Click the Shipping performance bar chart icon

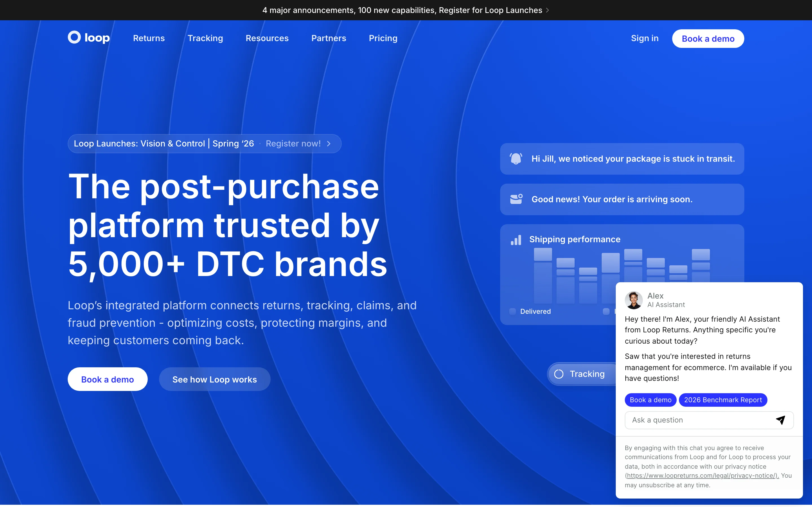click(x=516, y=240)
